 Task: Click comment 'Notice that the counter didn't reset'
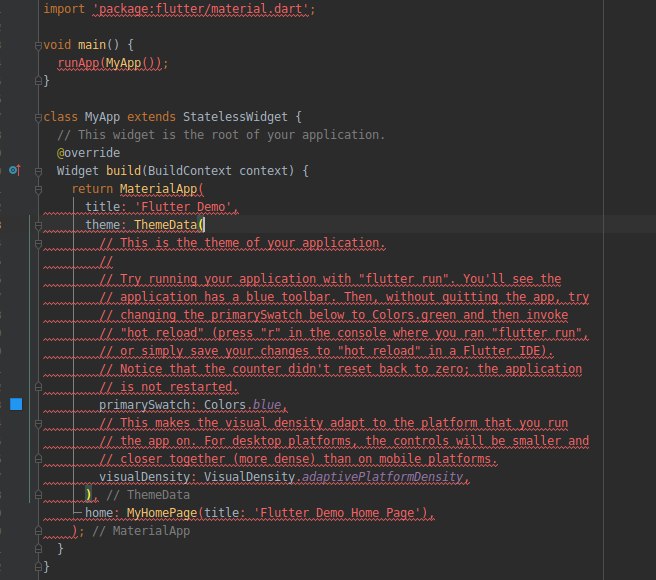click(x=341, y=369)
